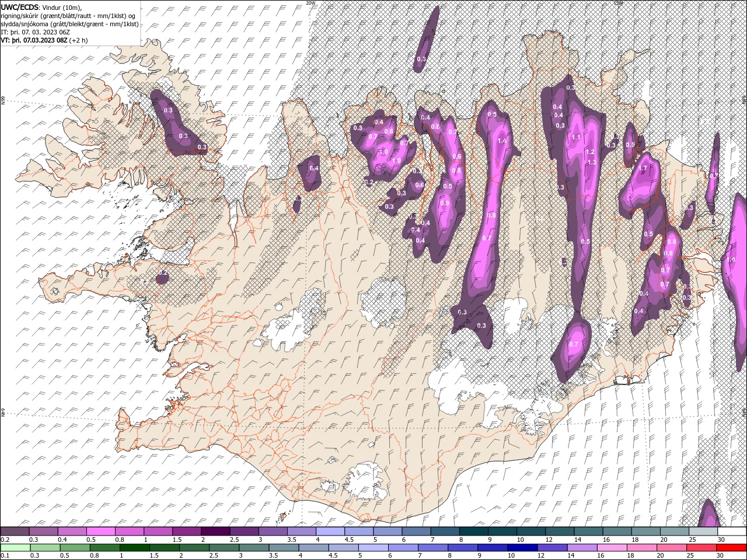Click the '1.3' precipitation value on the map
The height and width of the screenshot is (560, 747).
[x=591, y=162]
